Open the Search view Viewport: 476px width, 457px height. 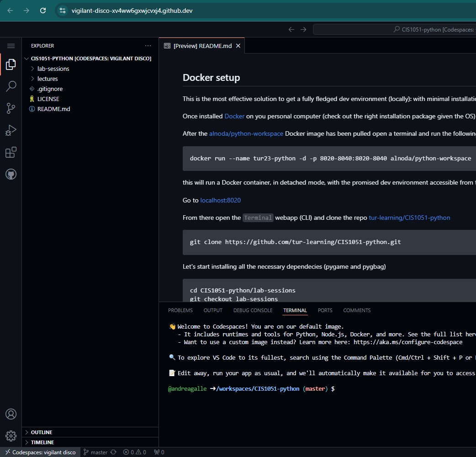(11, 86)
